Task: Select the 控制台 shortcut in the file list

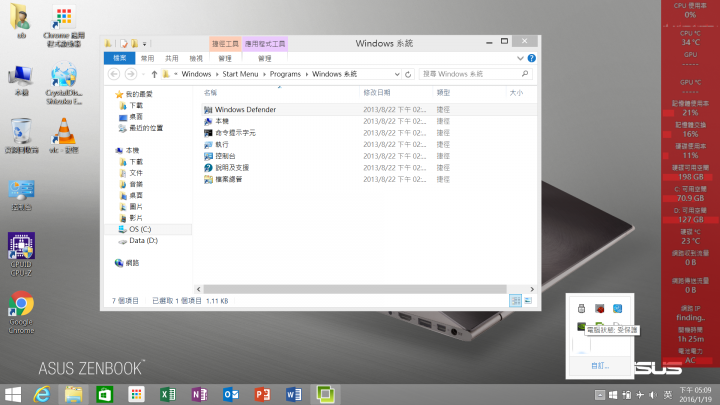Action: [225, 156]
